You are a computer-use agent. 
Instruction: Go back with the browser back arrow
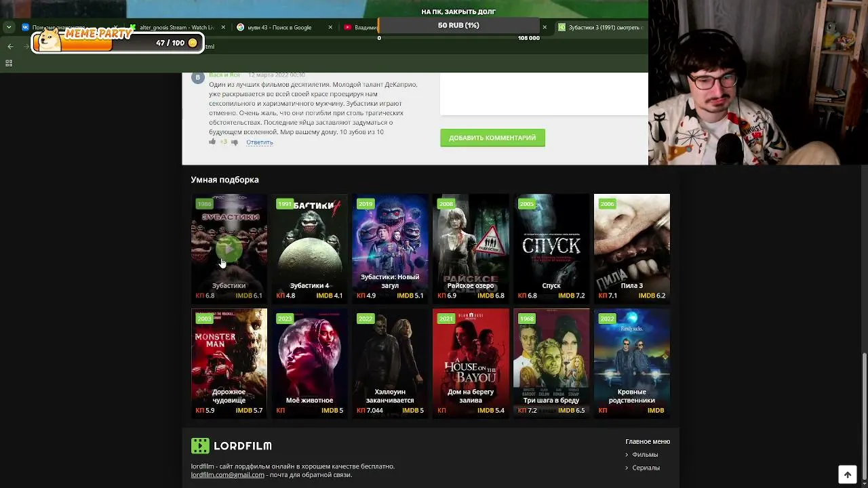[x=10, y=47]
